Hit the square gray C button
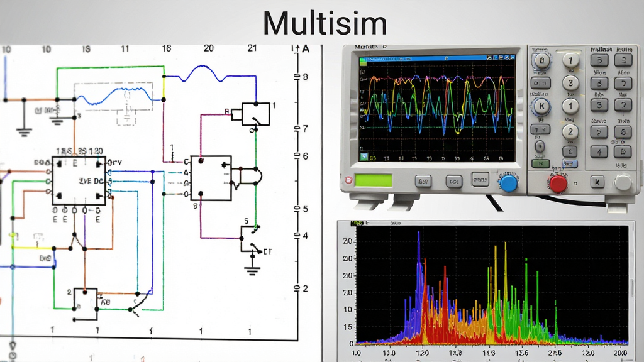The height and width of the screenshot is (362, 644). click(x=570, y=151)
